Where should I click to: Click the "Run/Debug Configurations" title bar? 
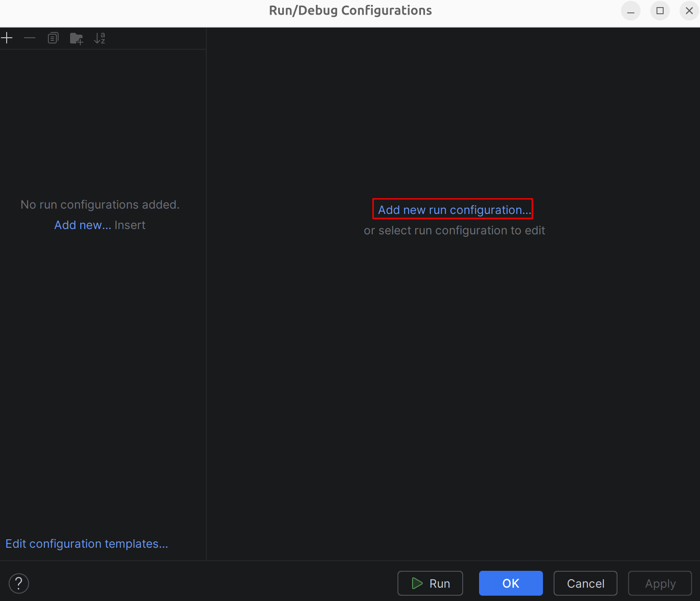coord(350,11)
